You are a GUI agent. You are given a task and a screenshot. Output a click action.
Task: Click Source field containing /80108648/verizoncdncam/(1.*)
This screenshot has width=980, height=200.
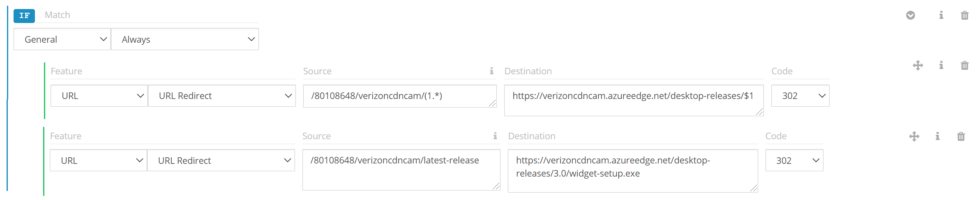[x=399, y=96]
